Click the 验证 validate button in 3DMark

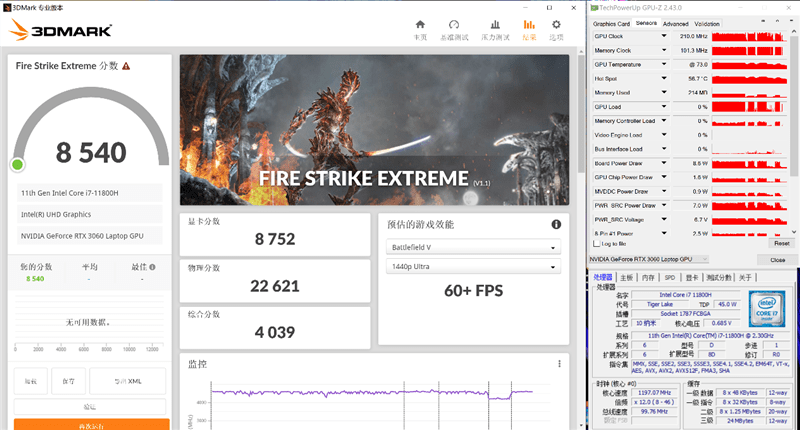[90, 407]
